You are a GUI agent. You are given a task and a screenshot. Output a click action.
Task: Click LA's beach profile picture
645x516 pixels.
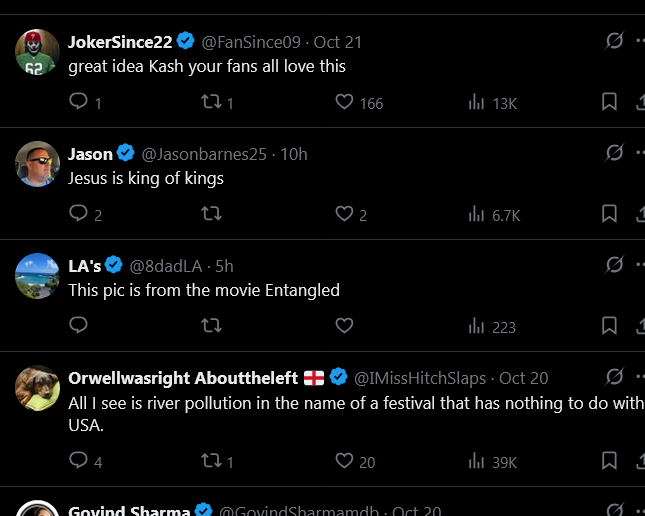click(x=37, y=276)
